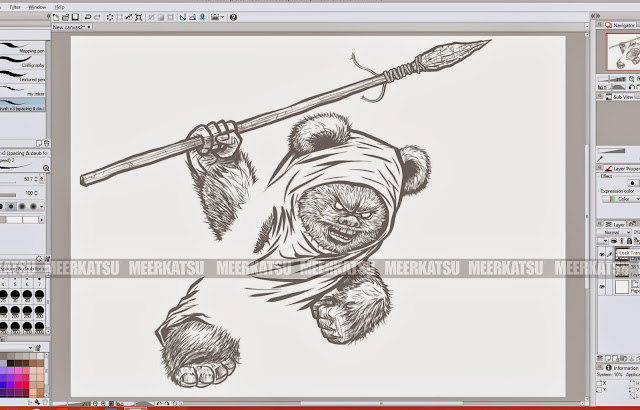Open the Filter menu

coord(15,7)
